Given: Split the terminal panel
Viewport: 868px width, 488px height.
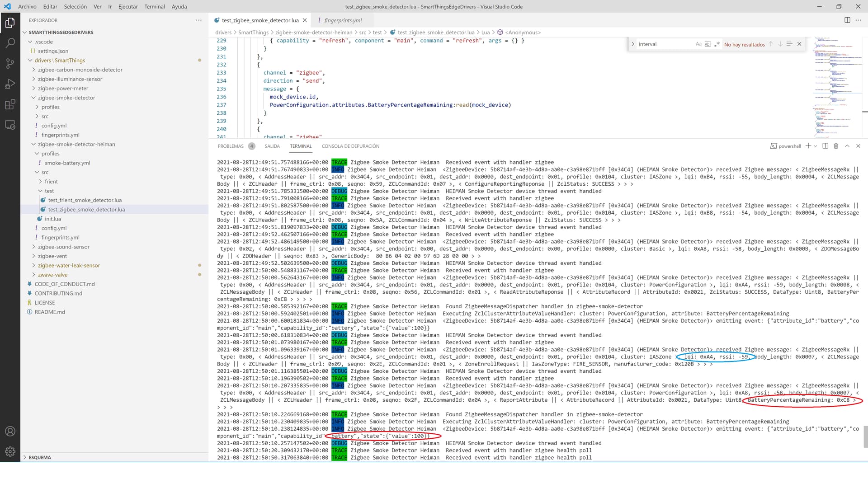Looking at the screenshot, I should click(x=826, y=146).
